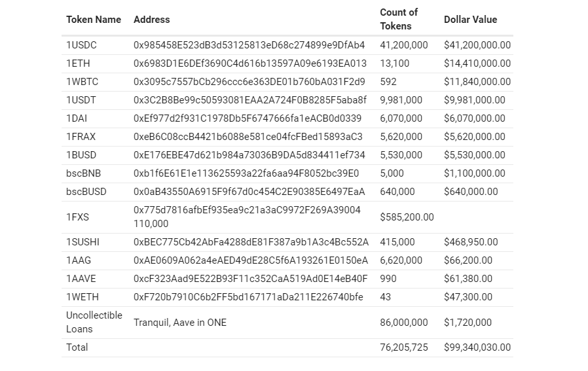The height and width of the screenshot is (371, 588).
Task: Click the bscBUSD dollar value $640,000.00
Action: 471,192
